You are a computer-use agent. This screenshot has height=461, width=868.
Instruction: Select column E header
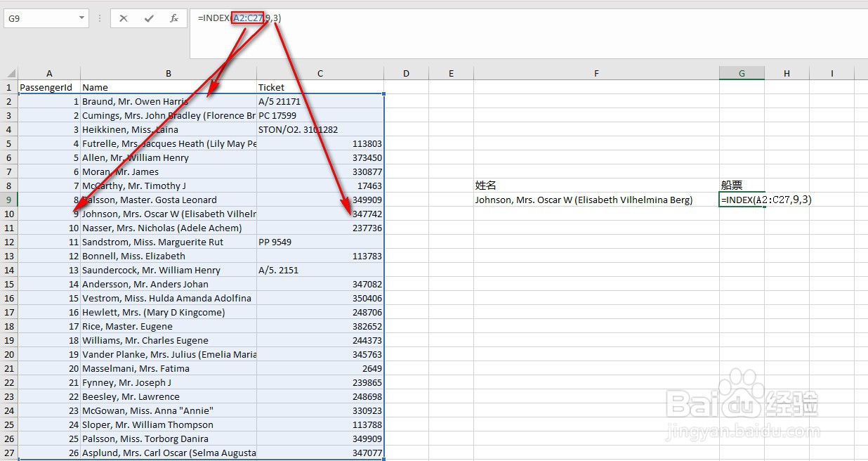(451, 73)
